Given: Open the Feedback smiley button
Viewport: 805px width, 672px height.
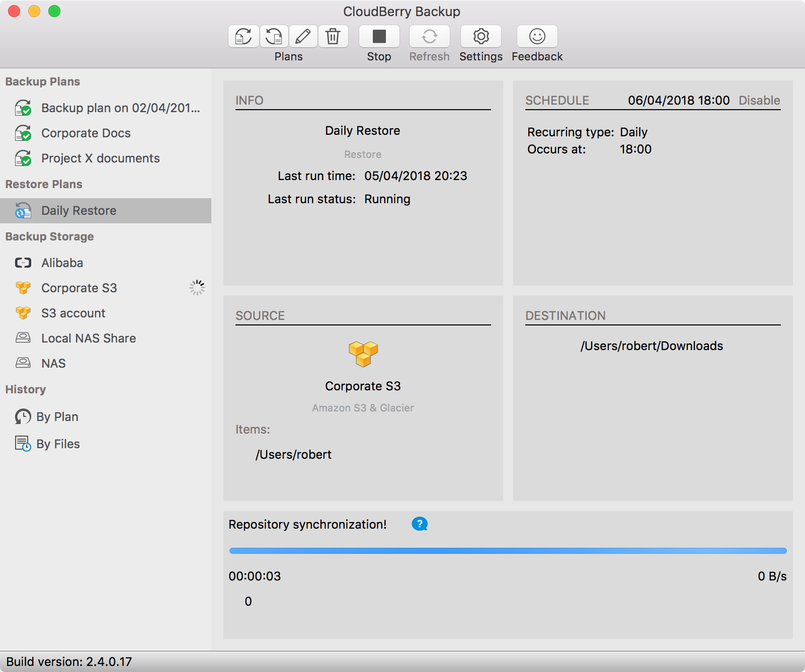Looking at the screenshot, I should tap(537, 36).
